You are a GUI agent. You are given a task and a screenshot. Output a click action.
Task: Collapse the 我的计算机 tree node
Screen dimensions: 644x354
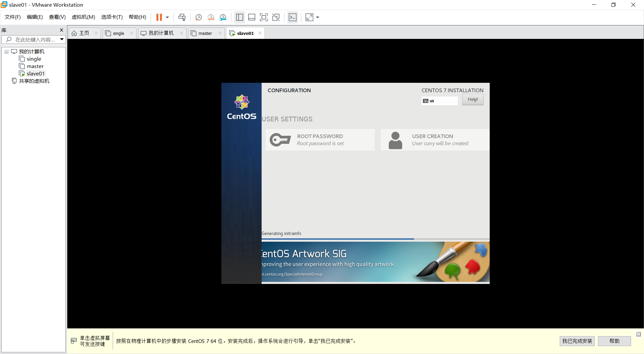point(6,52)
